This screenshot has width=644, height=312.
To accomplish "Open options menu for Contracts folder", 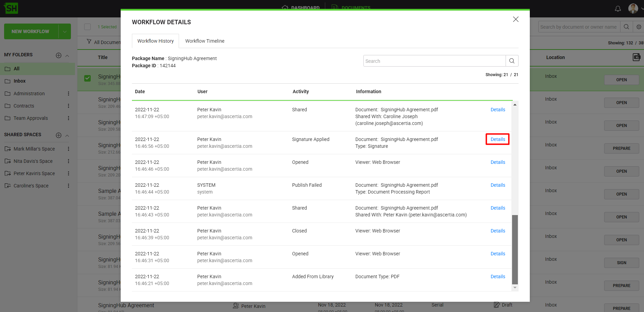I will pos(69,106).
